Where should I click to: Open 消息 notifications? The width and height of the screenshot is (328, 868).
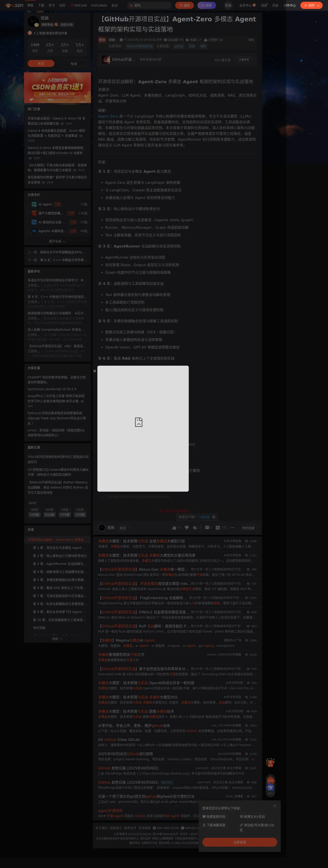(264, 5)
